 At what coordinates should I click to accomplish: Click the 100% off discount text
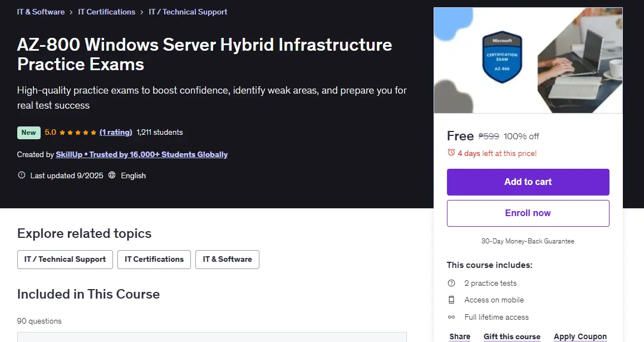(521, 136)
